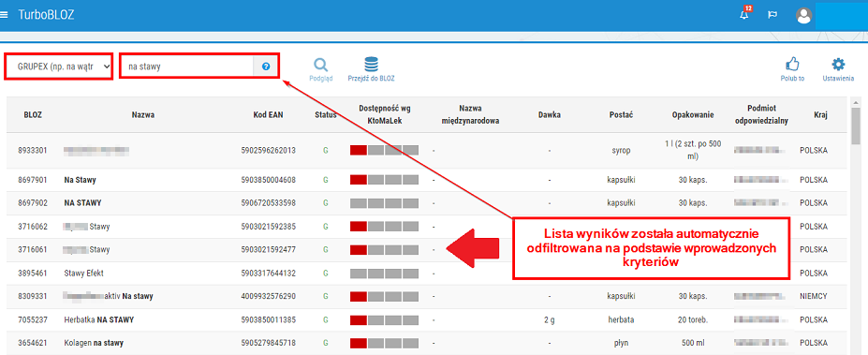The image size is (868, 355).
Task: Click the table's vertical scrollbar thumb
Action: pyautogui.click(x=856, y=126)
